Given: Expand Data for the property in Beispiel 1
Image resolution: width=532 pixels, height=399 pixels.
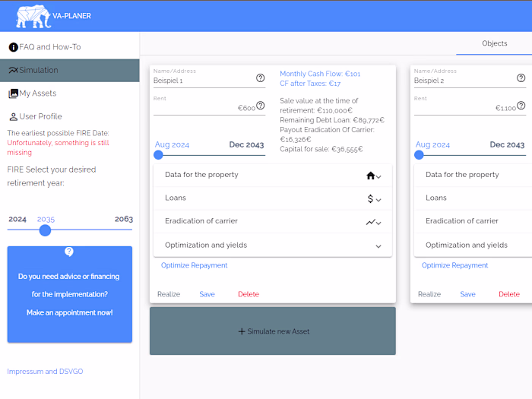Looking at the screenshot, I should (x=273, y=175).
